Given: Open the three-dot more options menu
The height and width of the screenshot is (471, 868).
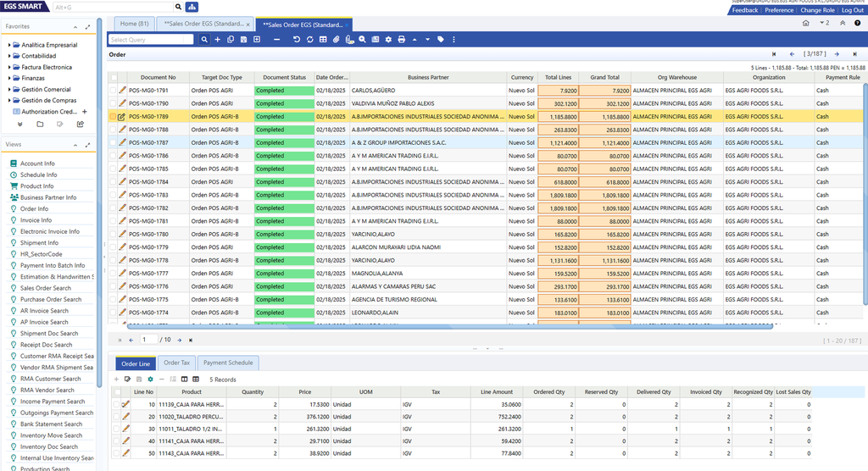Looking at the screenshot, I should point(454,40).
